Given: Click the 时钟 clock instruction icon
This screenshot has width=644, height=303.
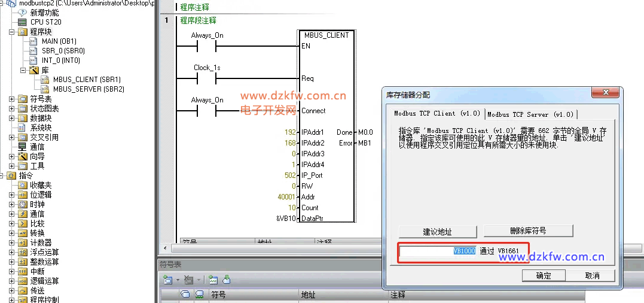Looking at the screenshot, I should [22, 204].
